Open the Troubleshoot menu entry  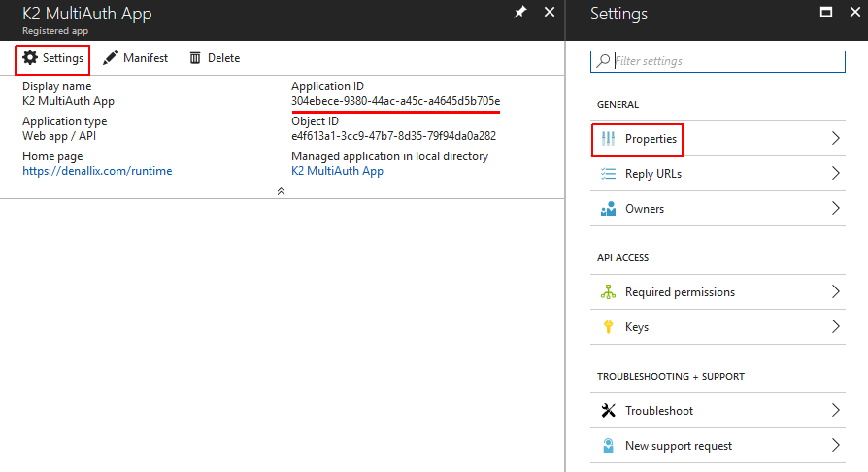pyautogui.click(x=659, y=411)
